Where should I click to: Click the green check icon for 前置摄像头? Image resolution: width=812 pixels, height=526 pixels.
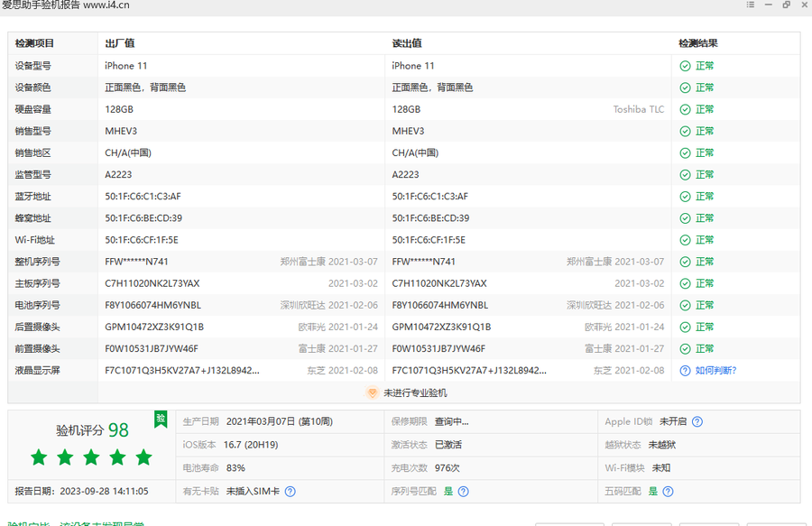tap(685, 349)
